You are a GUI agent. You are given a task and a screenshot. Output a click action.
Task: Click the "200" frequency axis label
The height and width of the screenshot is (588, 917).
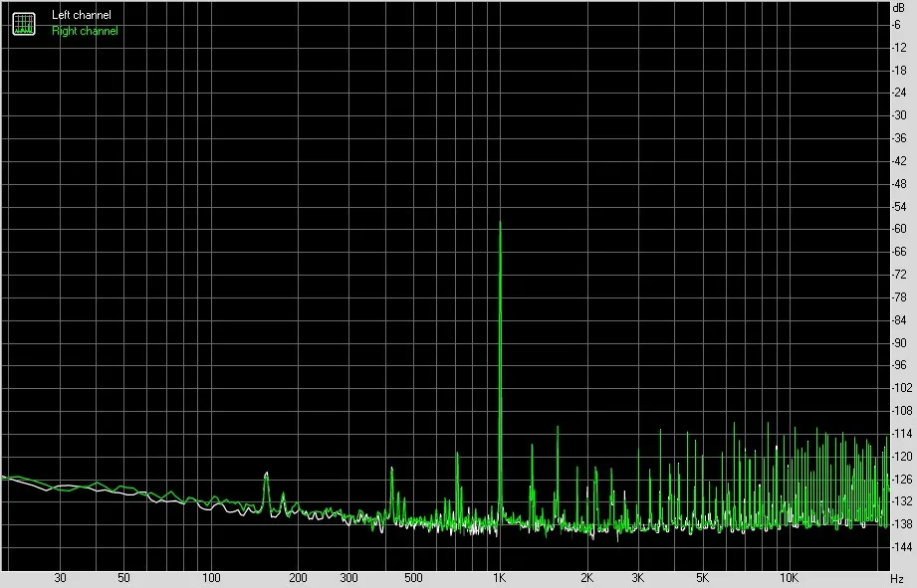click(x=298, y=578)
